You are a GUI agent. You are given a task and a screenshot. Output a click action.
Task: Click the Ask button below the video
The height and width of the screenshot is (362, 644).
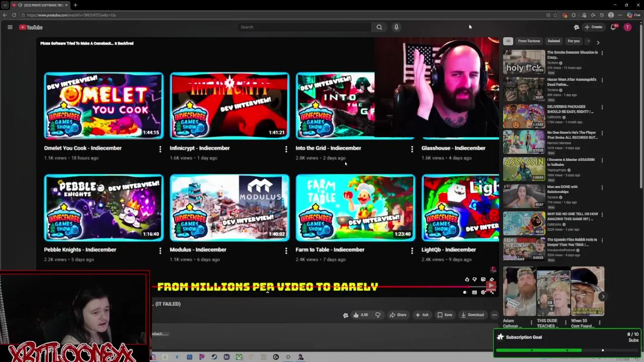(422, 315)
